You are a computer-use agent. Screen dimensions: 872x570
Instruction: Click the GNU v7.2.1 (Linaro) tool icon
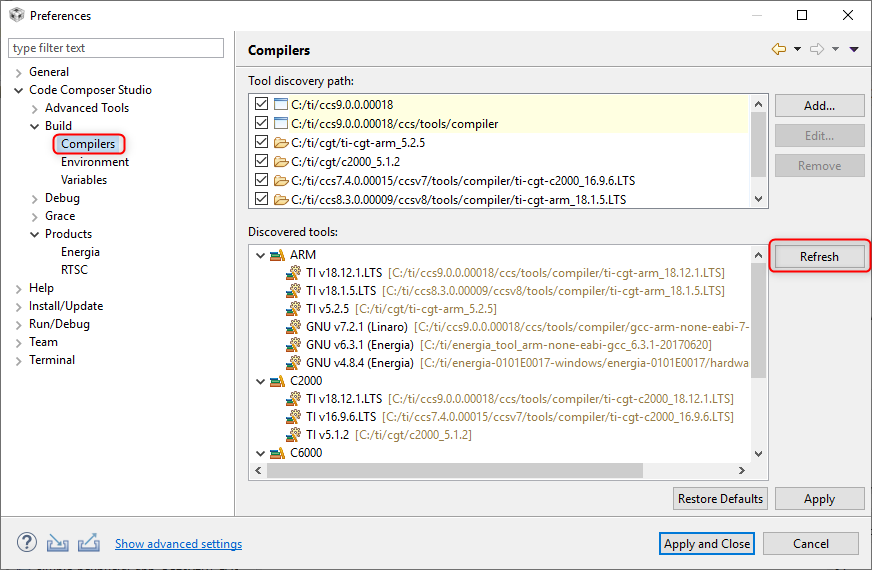click(x=294, y=326)
